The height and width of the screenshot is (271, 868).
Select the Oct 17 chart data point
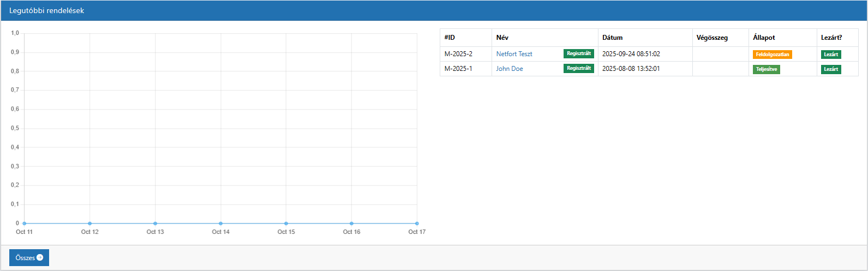[417, 224]
